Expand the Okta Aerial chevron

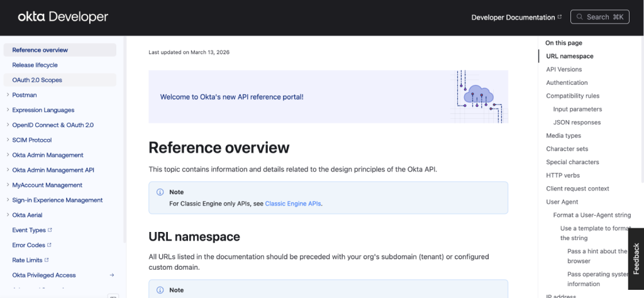(8, 214)
